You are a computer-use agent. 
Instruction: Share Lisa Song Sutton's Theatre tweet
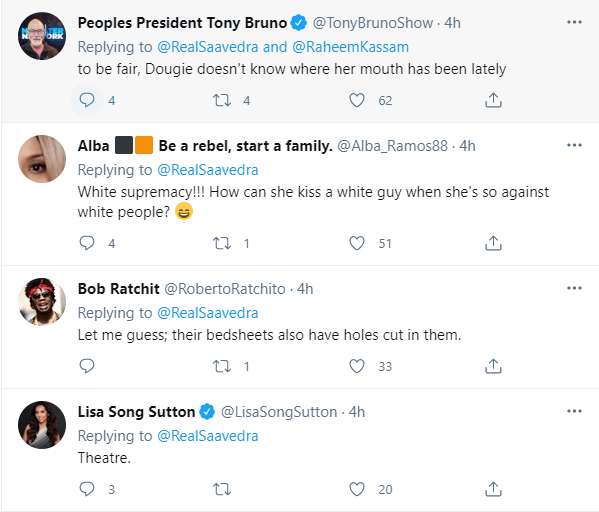[x=493, y=489]
